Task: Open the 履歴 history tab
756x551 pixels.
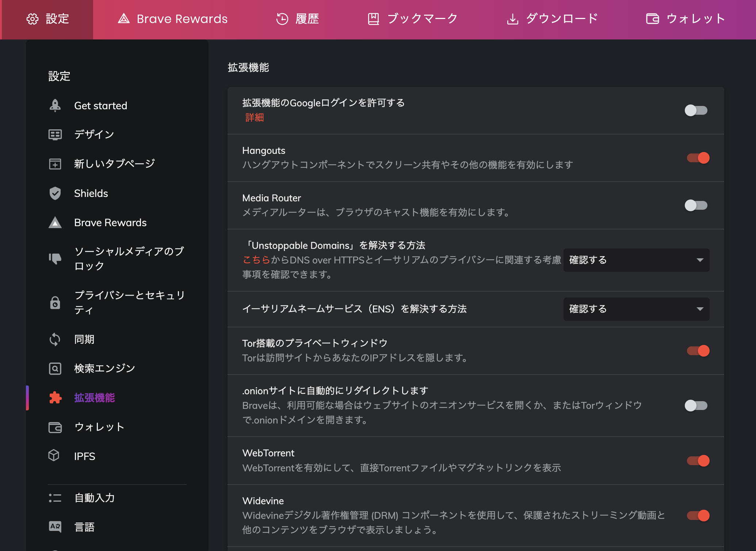Action: (x=297, y=19)
